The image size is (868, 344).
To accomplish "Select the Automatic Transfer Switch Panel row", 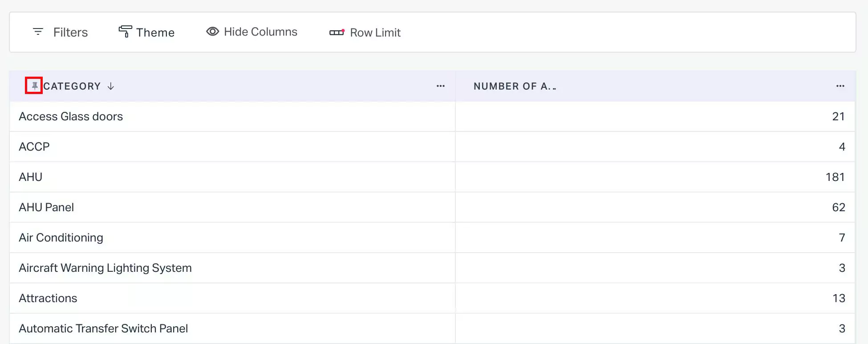I will point(103,328).
